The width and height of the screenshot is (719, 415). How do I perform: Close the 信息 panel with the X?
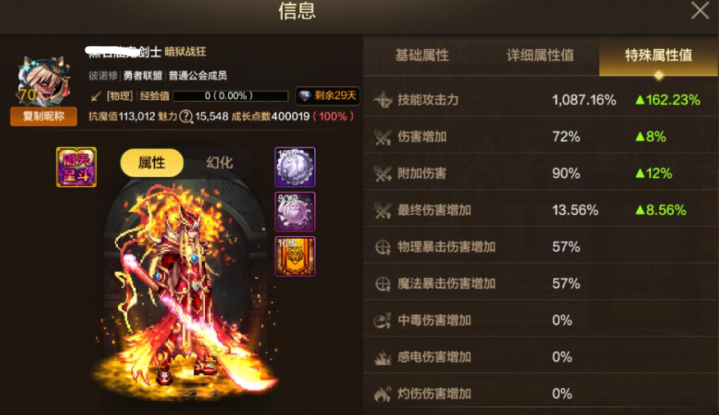click(x=700, y=11)
